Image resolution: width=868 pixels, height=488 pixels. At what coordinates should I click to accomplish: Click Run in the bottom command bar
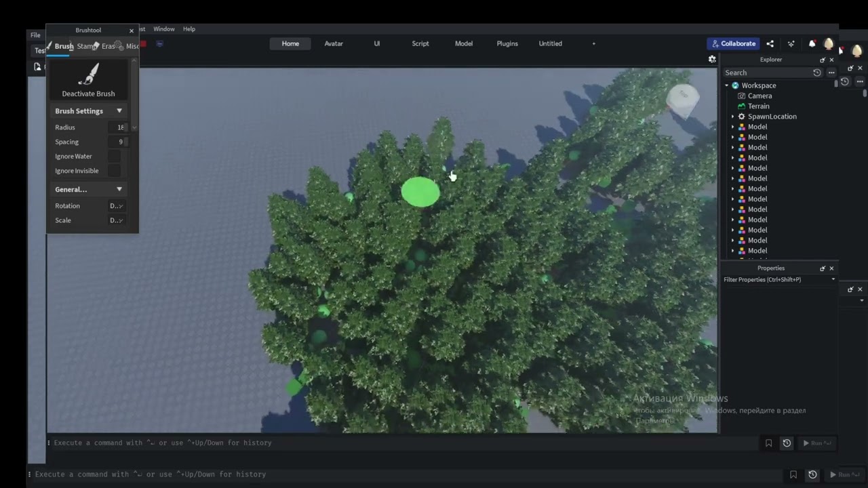pos(844,474)
